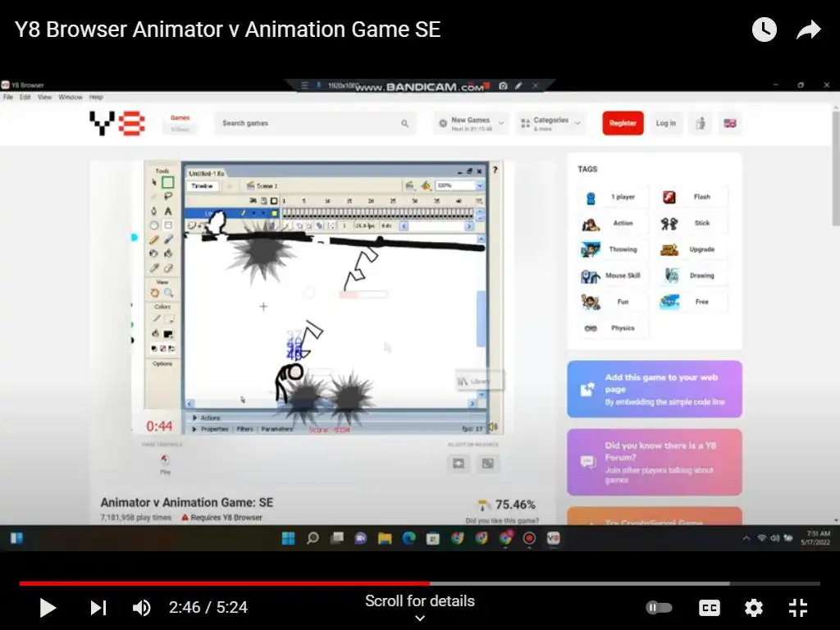Screen dimensions: 840x630
Task: Open the profile avatar icon
Action: [x=701, y=123]
